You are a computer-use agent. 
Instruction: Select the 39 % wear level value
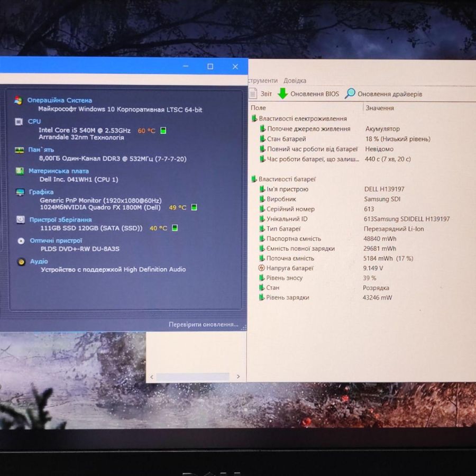click(370, 278)
